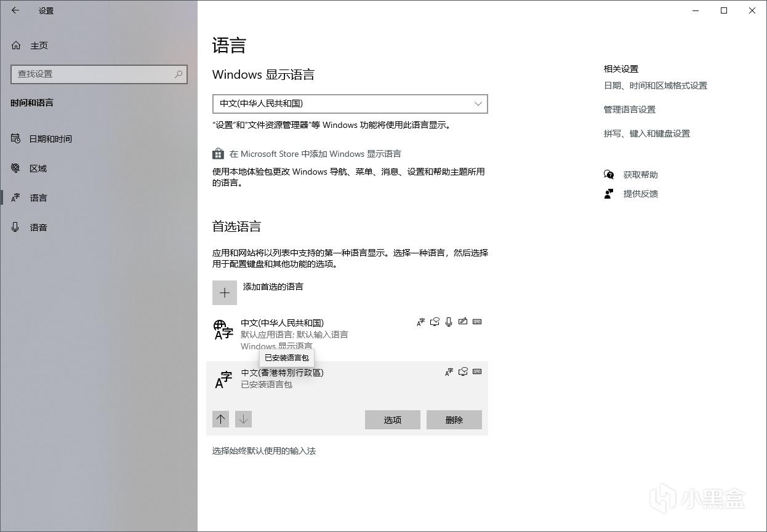Select 中文(香港特別行政區) language entry
This screenshot has height=532, width=767.
pyautogui.click(x=347, y=399)
